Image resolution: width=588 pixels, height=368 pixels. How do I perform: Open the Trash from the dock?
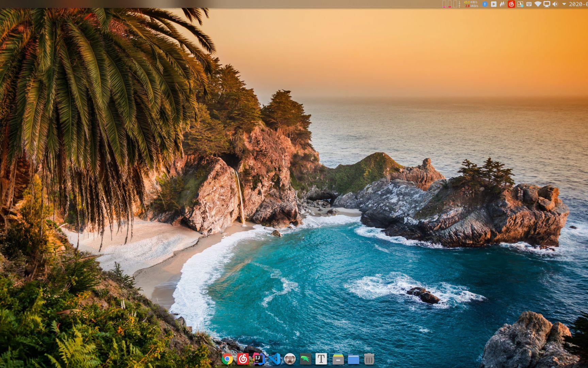pos(369,359)
